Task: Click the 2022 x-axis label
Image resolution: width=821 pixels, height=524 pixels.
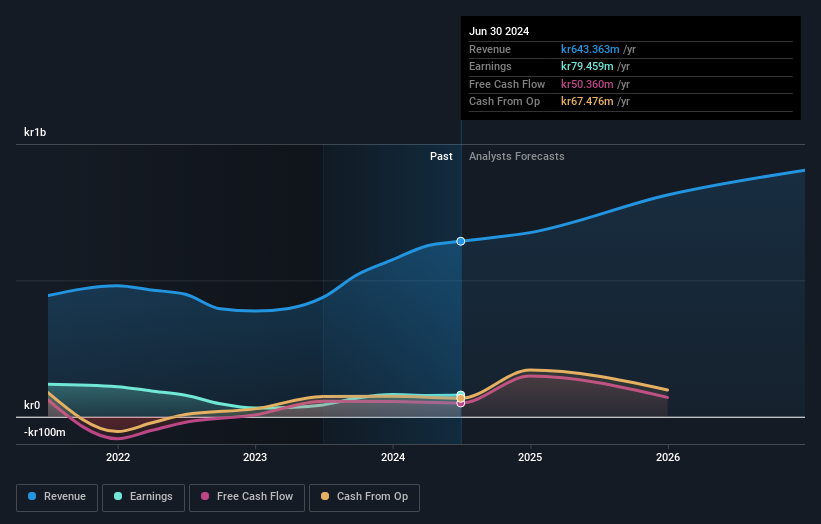Action: [x=118, y=457]
